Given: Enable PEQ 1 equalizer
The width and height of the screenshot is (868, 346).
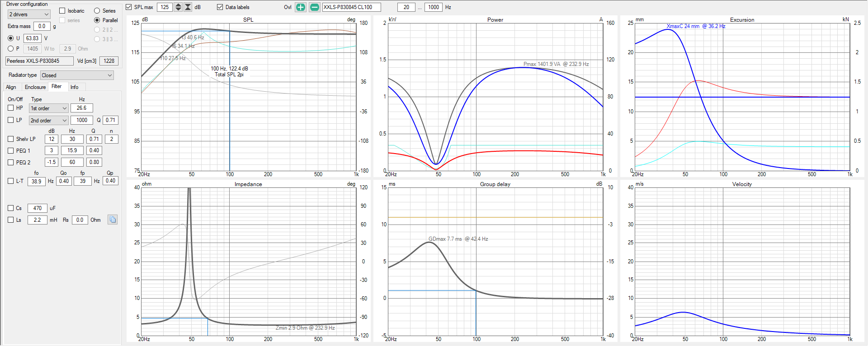Looking at the screenshot, I should click(11, 151).
